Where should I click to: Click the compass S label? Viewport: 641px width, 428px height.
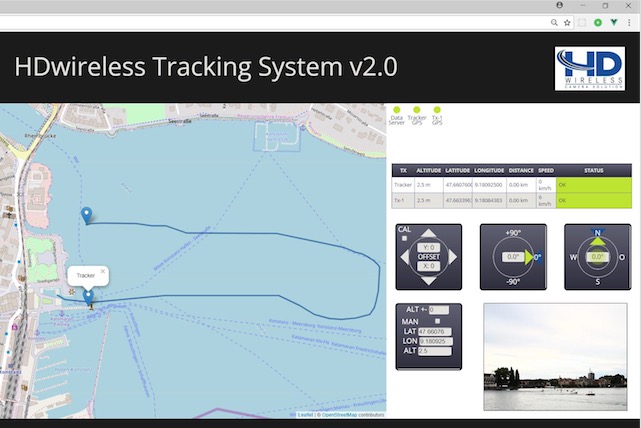pos(597,282)
